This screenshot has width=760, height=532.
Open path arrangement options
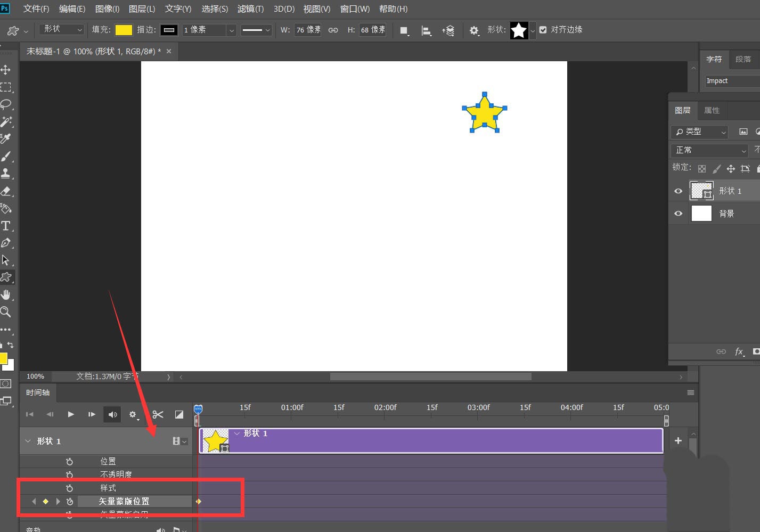(x=448, y=30)
